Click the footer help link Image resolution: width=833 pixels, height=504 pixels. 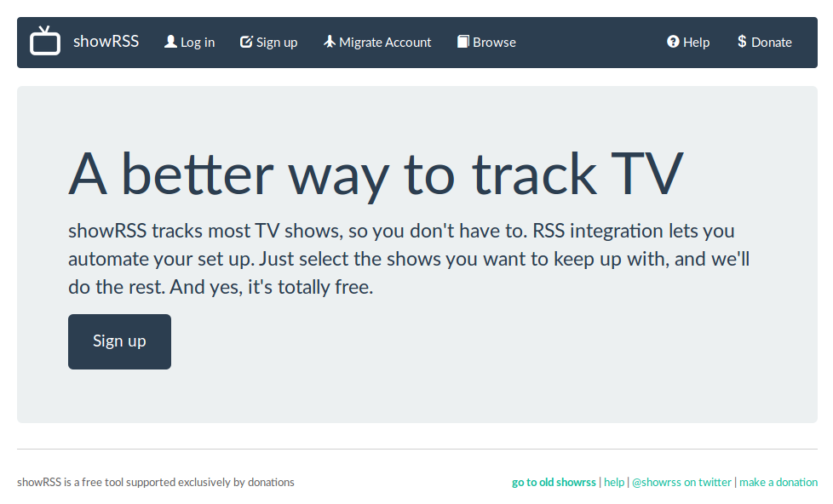pyautogui.click(x=614, y=482)
